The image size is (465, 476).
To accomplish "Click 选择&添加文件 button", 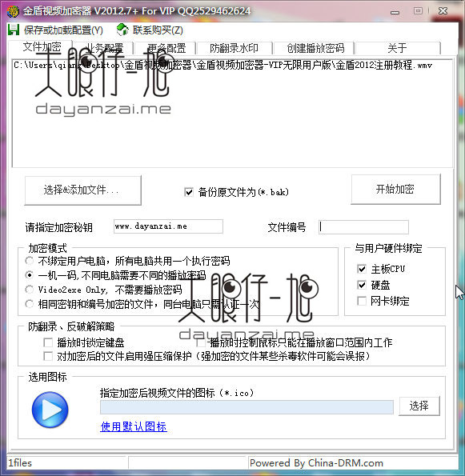I will click(x=82, y=190).
